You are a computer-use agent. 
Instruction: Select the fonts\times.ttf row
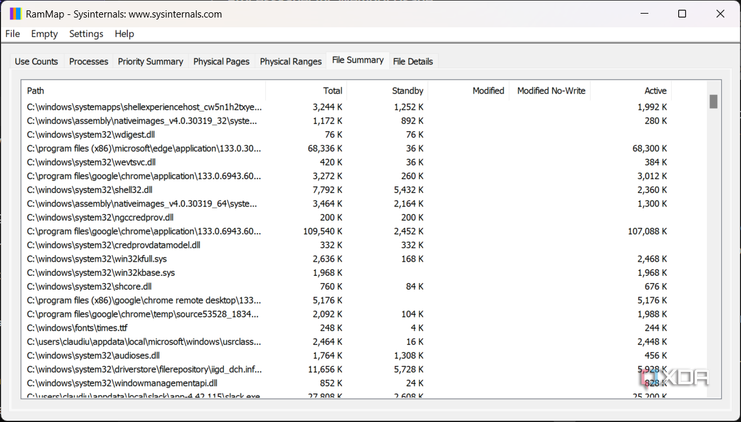[364, 328]
